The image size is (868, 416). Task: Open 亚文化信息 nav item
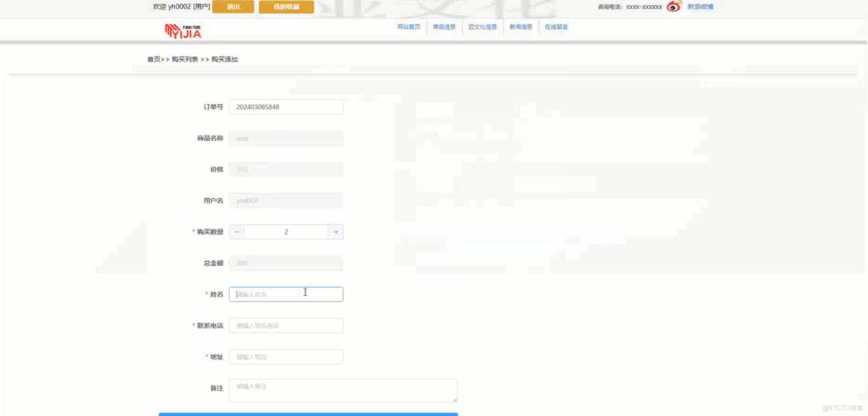coord(482,27)
